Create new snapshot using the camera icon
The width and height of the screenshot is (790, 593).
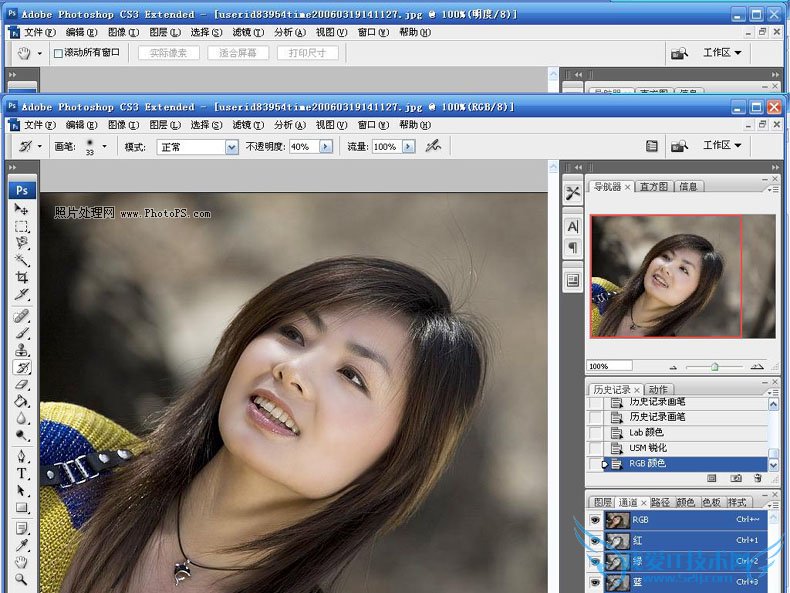(x=735, y=479)
